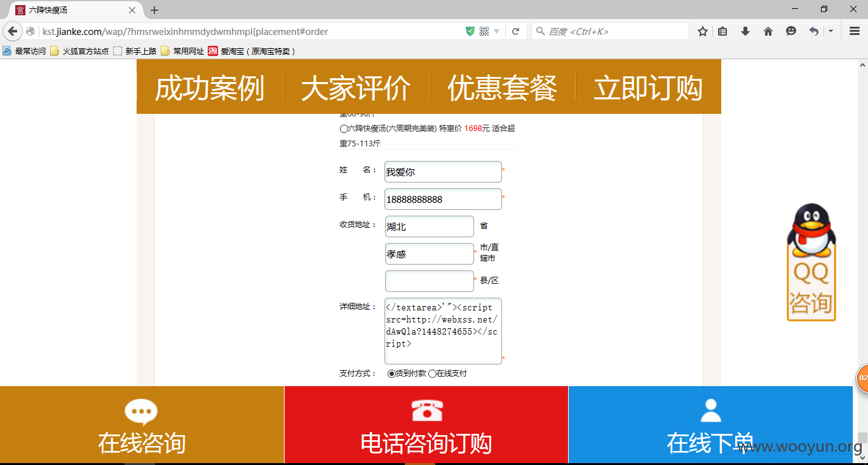Click the search magnifier icon
Screen dimensions: 868x465
(x=541, y=31)
